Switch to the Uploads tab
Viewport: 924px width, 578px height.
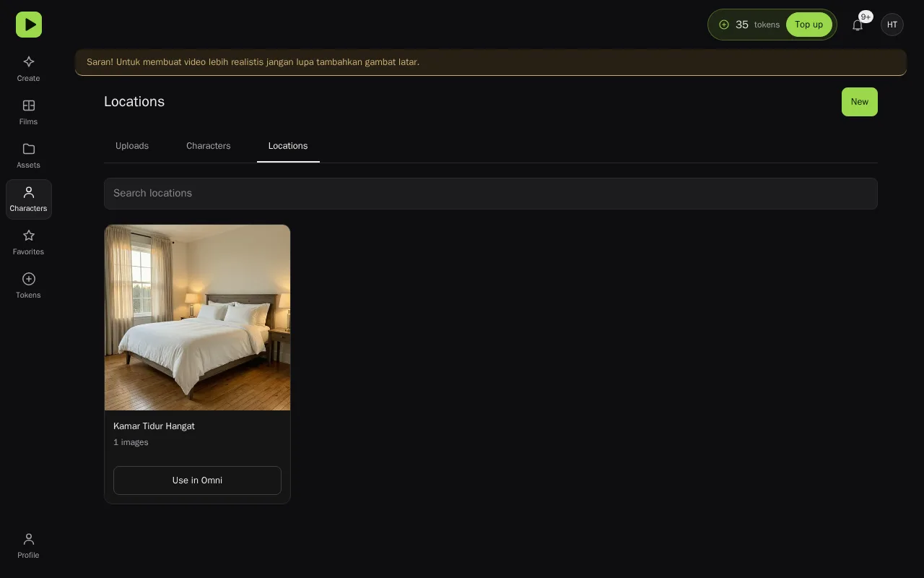132,146
